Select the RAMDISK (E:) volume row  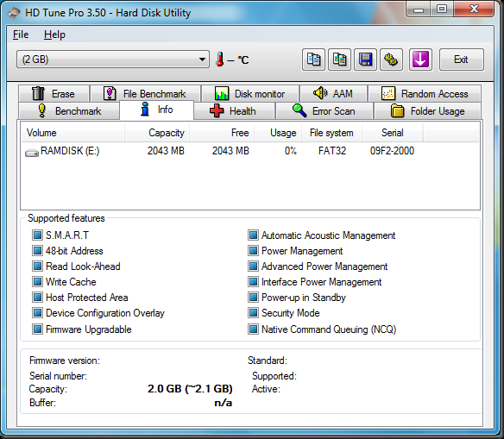[x=250, y=151]
